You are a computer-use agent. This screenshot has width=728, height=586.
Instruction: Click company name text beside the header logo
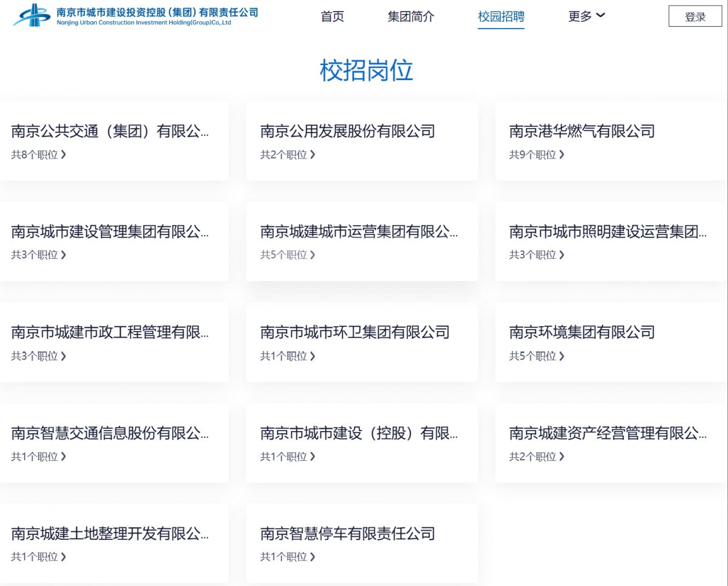[x=157, y=16]
